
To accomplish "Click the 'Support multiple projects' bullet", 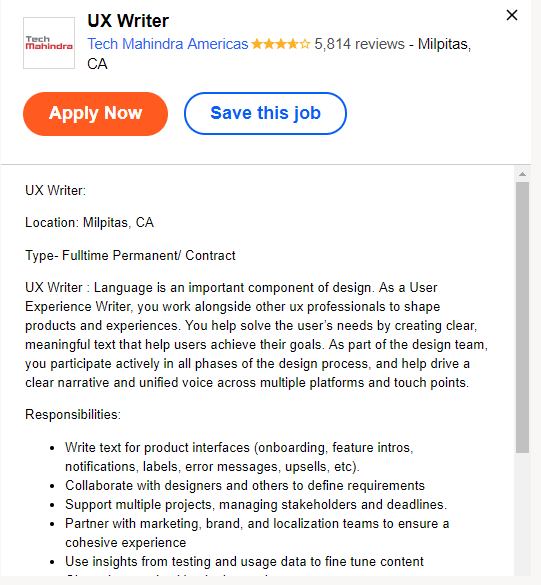I will pyautogui.click(x=256, y=504).
